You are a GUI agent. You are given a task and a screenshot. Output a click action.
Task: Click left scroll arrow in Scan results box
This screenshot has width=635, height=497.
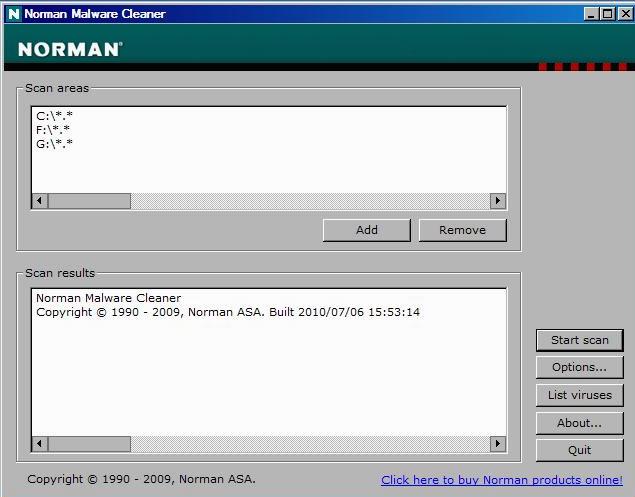40,444
